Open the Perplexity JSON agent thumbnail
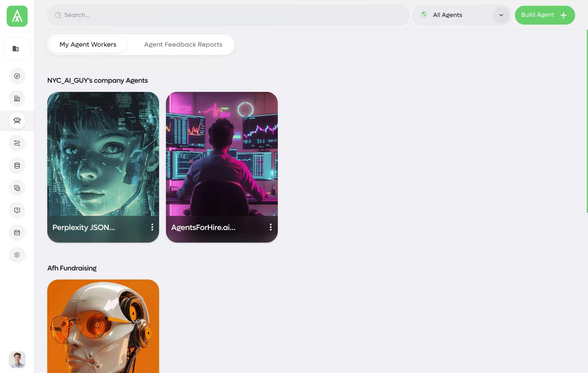This screenshot has width=588, height=373. (x=103, y=154)
